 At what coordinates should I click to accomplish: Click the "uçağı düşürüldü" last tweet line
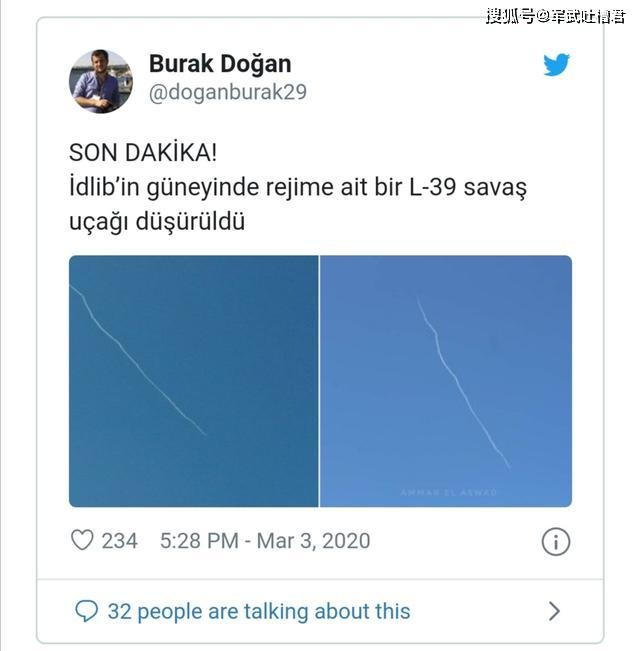[x=157, y=222]
